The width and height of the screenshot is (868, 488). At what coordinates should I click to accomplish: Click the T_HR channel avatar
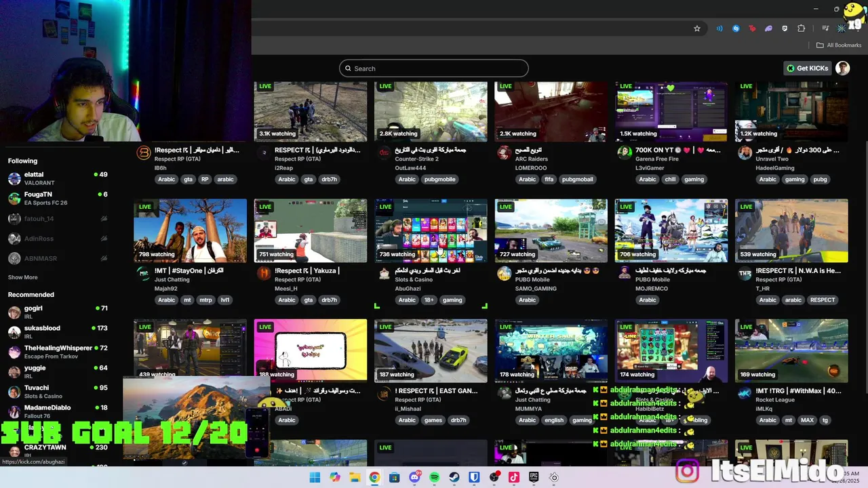click(x=745, y=274)
